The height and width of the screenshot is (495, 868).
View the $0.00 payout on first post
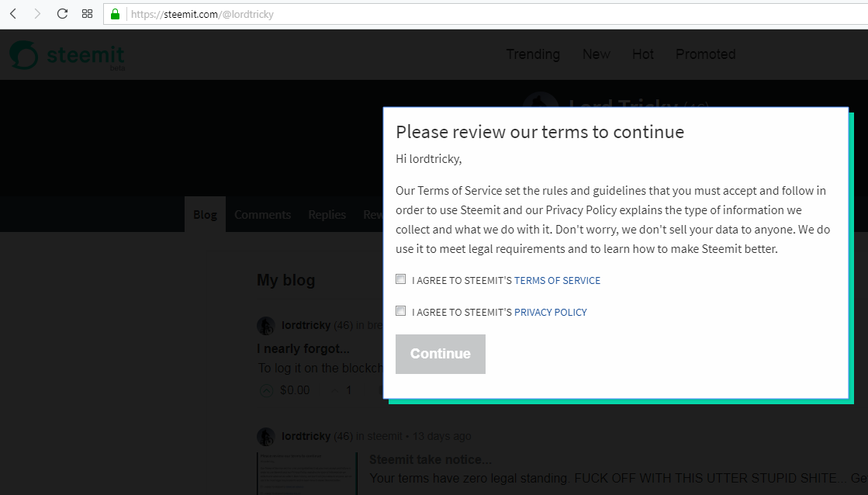coord(295,390)
